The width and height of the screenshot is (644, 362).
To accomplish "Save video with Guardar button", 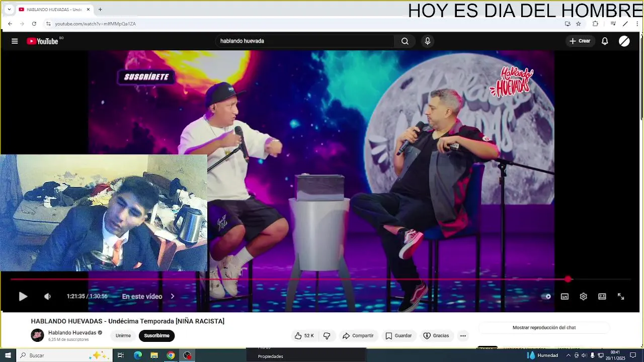I will (398, 336).
